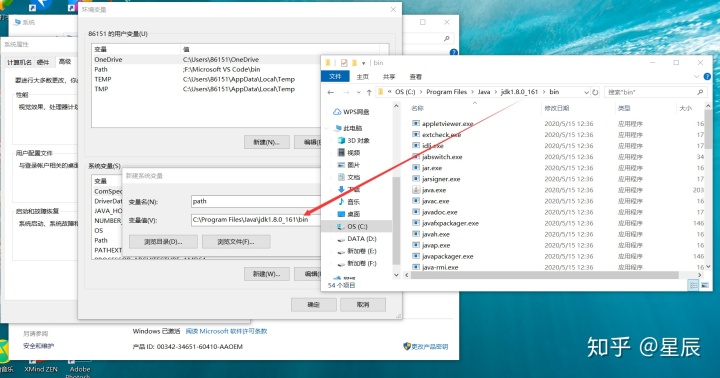Click the Properties quick-access icon in the Explorer title bar
The height and width of the screenshot is (378, 720).
point(344,63)
